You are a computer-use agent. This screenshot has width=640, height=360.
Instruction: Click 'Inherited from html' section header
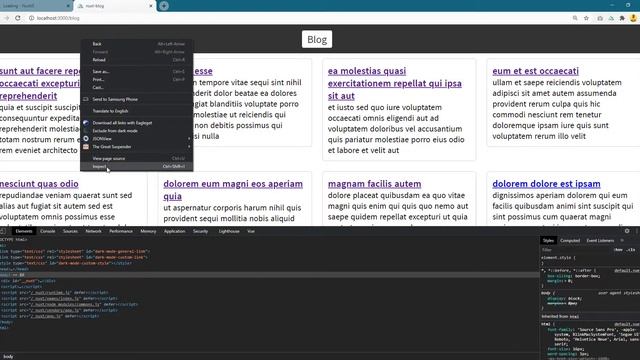tap(590, 316)
